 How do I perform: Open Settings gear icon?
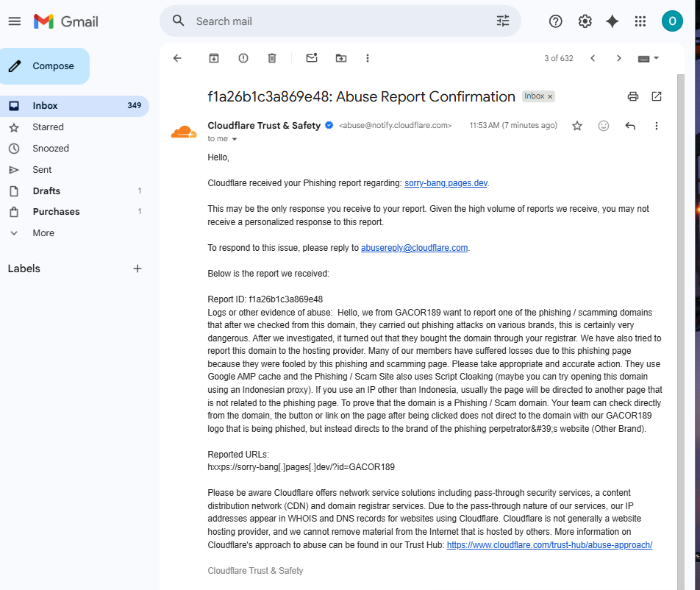(x=585, y=21)
